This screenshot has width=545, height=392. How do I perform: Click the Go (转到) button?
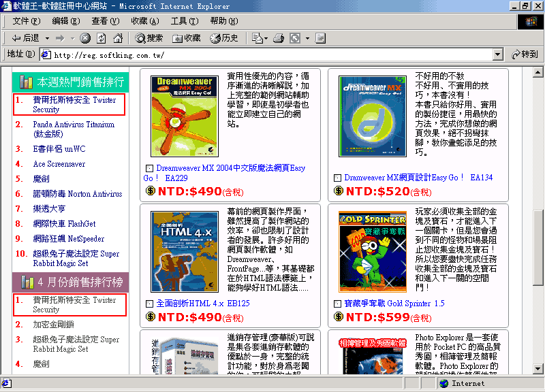coord(525,54)
